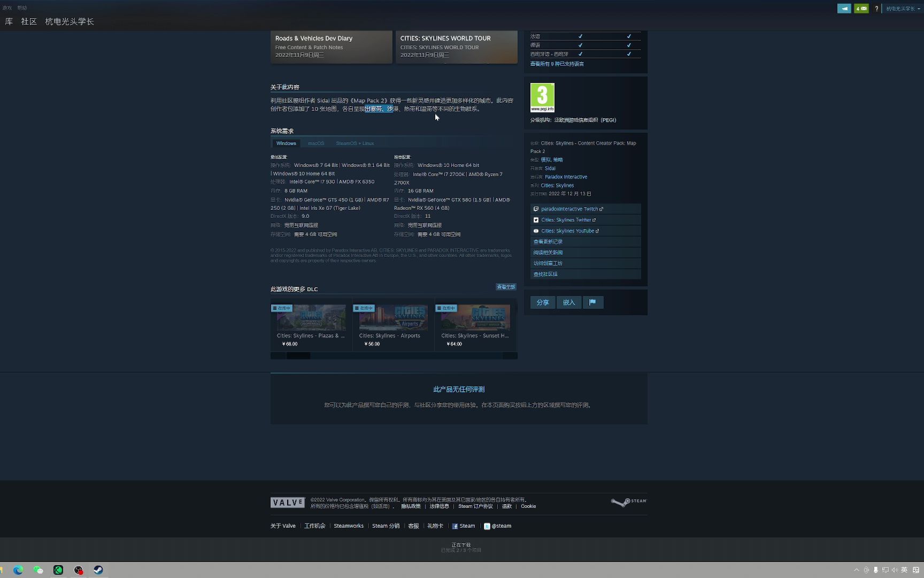Select the Windows system requirements tab

point(286,143)
